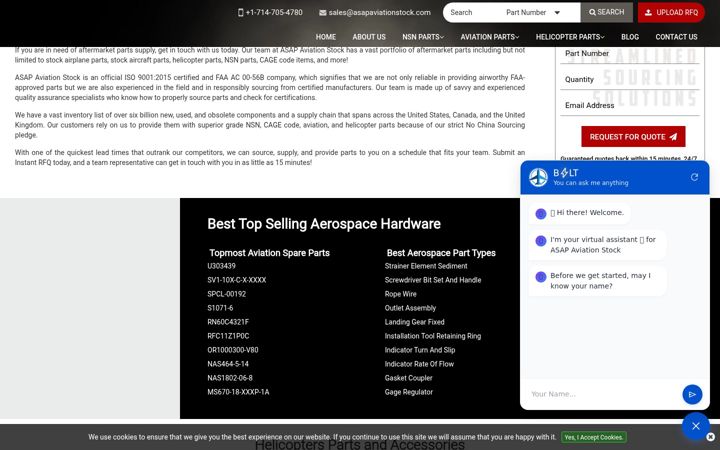This screenshot has height=450, width=720.
Task: Focus the Your Name chat input
Action: point(603,394)
